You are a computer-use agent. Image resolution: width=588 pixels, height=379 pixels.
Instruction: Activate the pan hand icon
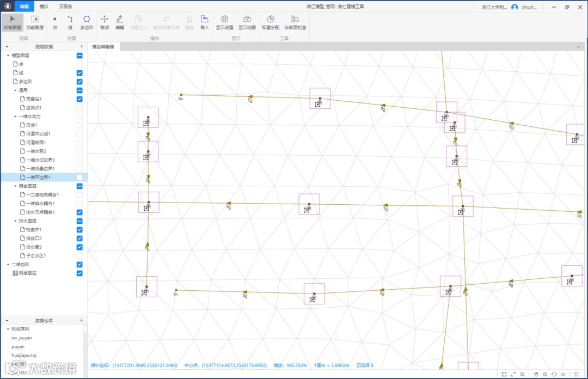click(x=536, y=374)
